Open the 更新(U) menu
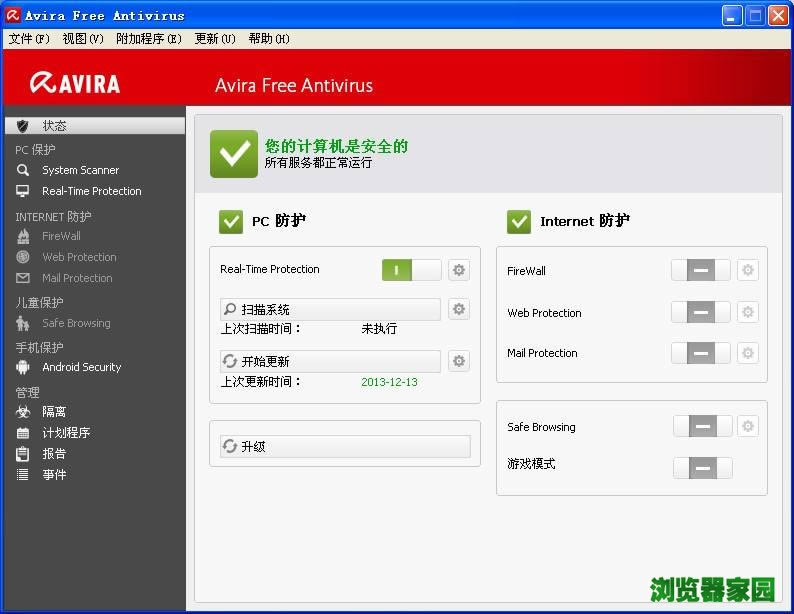Viewport: 794px width, 614px height. click(x=215, y=38)
